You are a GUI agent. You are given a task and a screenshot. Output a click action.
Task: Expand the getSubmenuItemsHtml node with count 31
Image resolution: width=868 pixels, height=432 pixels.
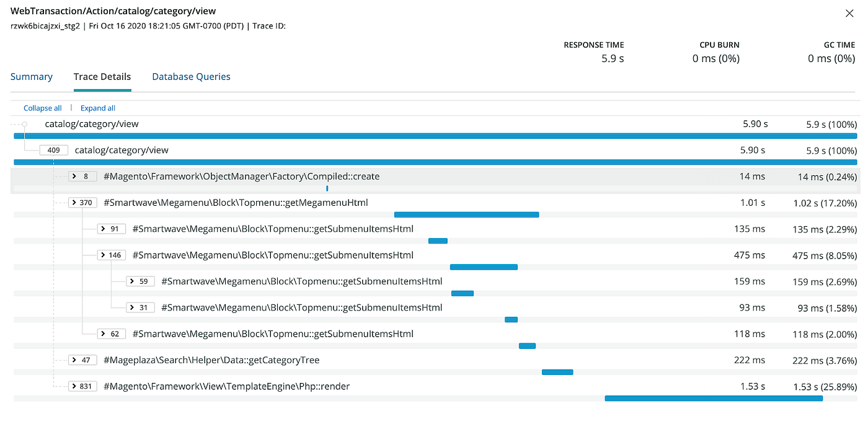tap(140, 307)
